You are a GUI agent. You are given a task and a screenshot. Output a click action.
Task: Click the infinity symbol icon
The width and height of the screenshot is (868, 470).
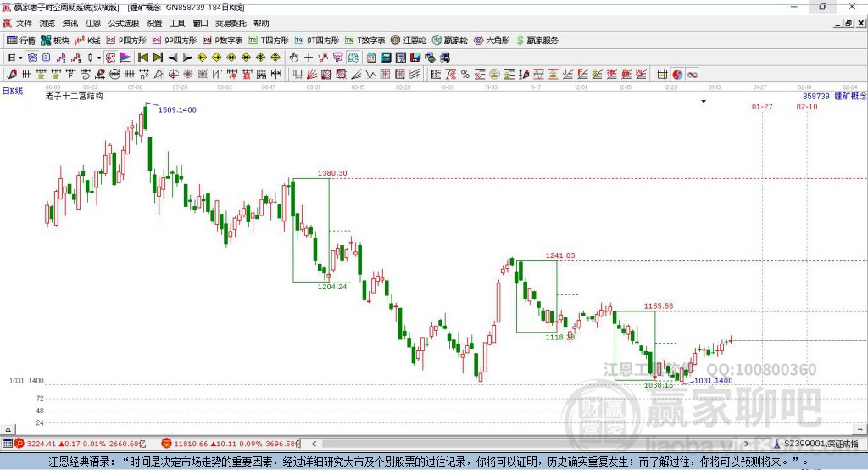(x=693, y=75)
